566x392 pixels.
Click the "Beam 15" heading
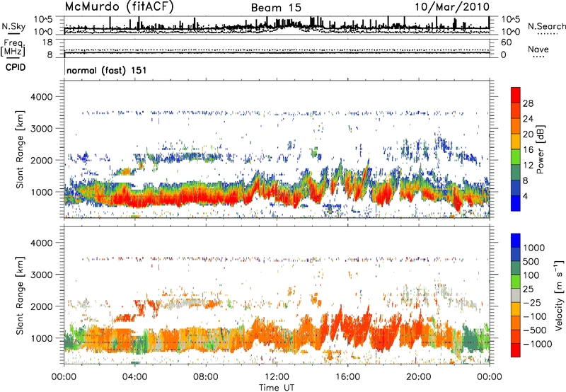(x=276, y=8)
